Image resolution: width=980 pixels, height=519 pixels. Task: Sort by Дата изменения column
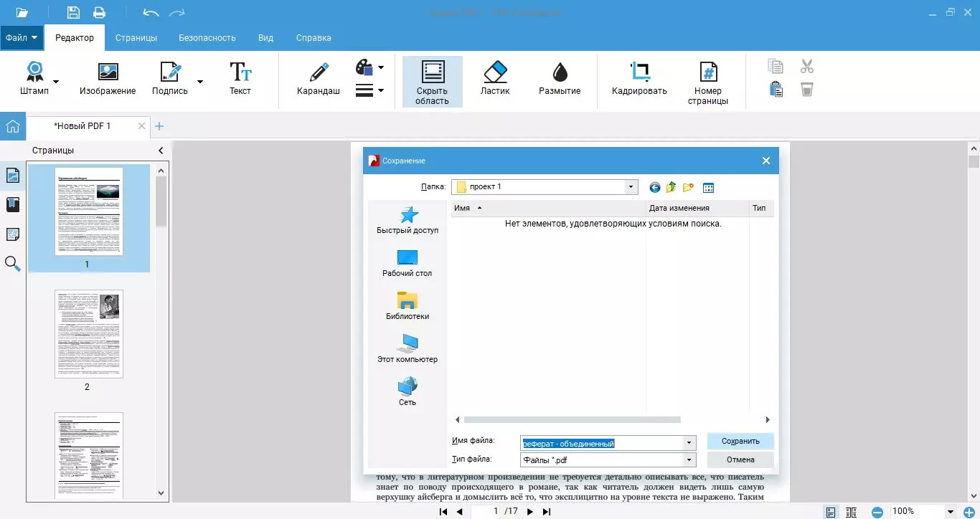click(x=697, y=208)
